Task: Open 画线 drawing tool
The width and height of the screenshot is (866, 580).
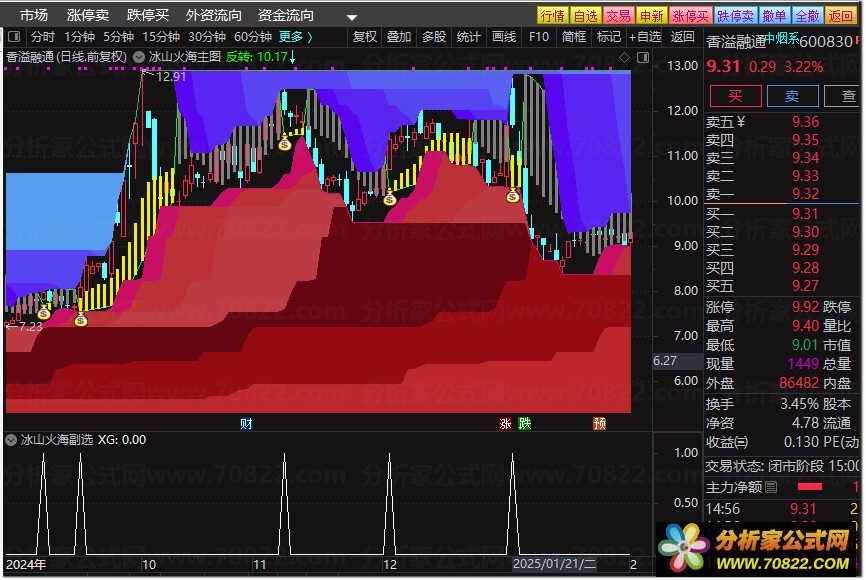Action: pos(504,37)
